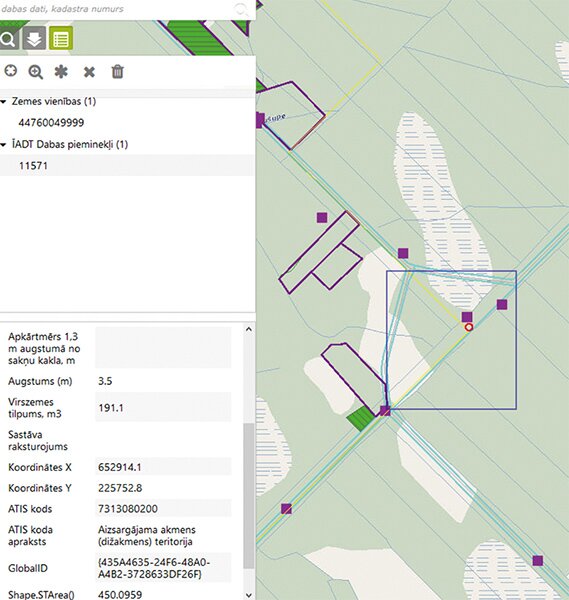The width and height of the screenshot is (569, 600).
Task: Open the layers download panel icon
Action: [34, 39]
